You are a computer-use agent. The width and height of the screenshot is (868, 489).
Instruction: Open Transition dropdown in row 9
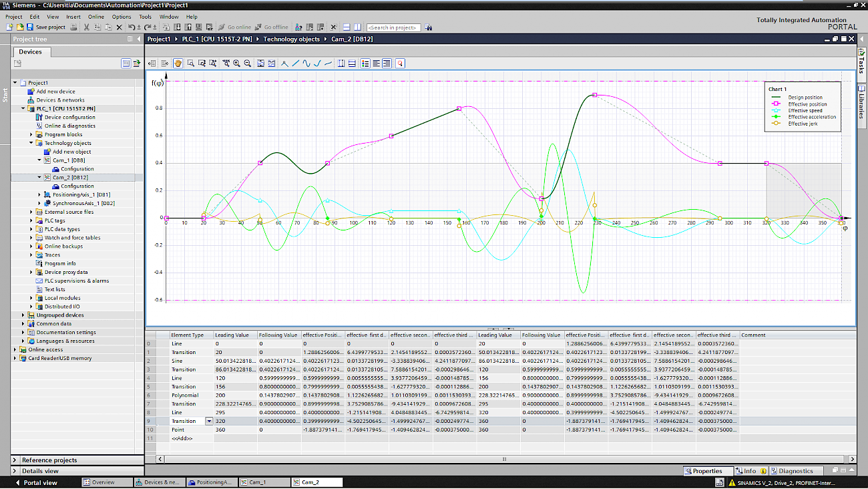click(x=209, y=421)
